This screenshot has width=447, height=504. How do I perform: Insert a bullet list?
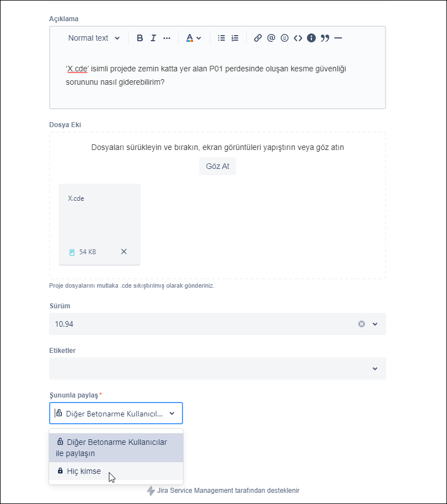[x=222, y=38]
